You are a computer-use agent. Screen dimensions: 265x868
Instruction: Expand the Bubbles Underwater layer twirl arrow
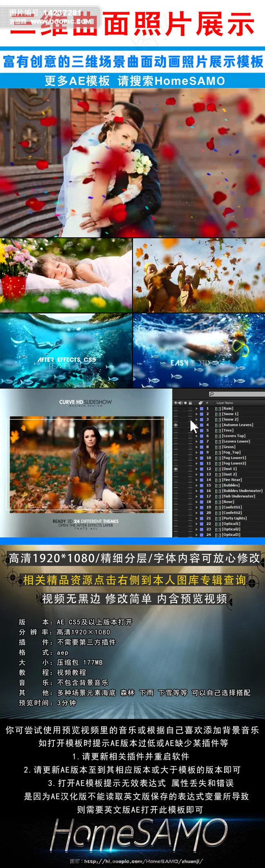pyautogui.click(x=197, y=491)
